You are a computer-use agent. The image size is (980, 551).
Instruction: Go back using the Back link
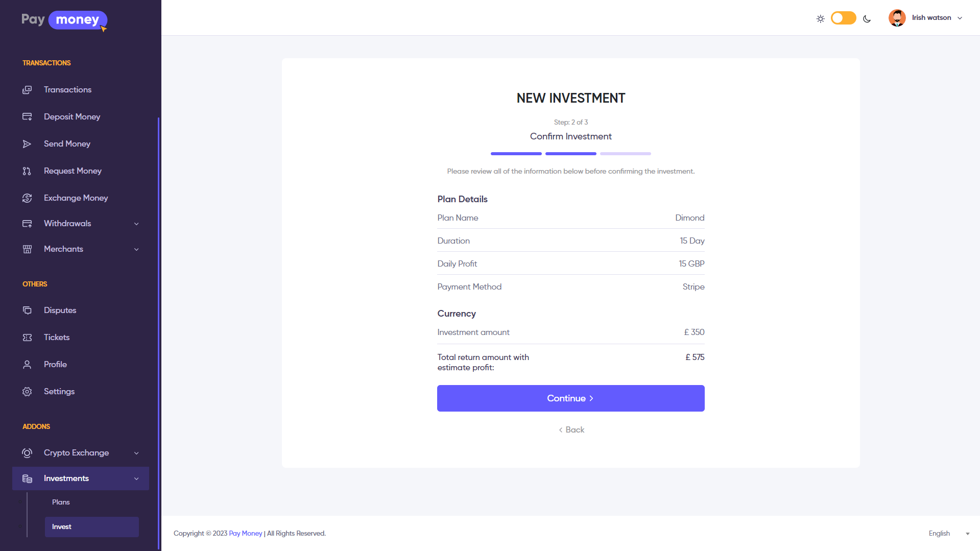tap(571, 430)
